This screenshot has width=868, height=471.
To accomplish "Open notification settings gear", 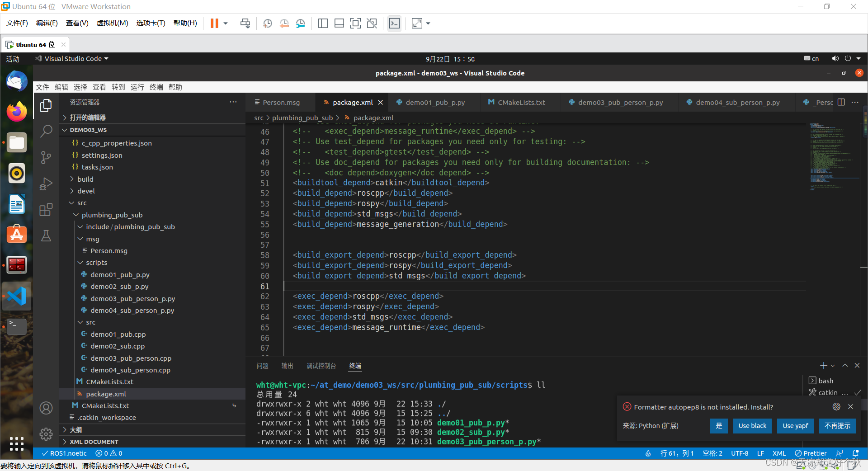I will [x=836, y=407].
